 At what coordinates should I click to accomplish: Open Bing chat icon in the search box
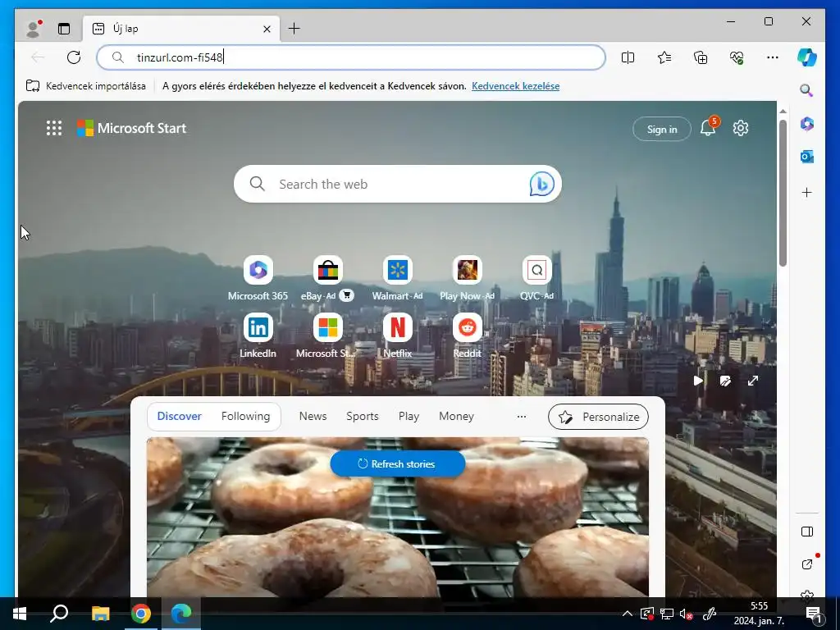point(541,184)
